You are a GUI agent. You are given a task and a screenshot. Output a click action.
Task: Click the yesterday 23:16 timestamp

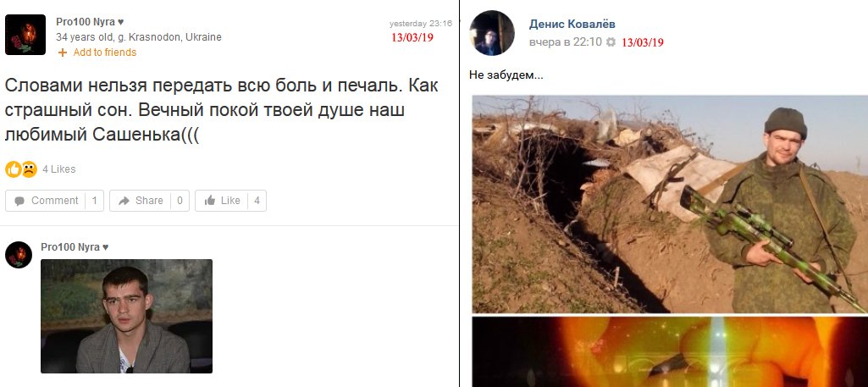pos(421,24)
